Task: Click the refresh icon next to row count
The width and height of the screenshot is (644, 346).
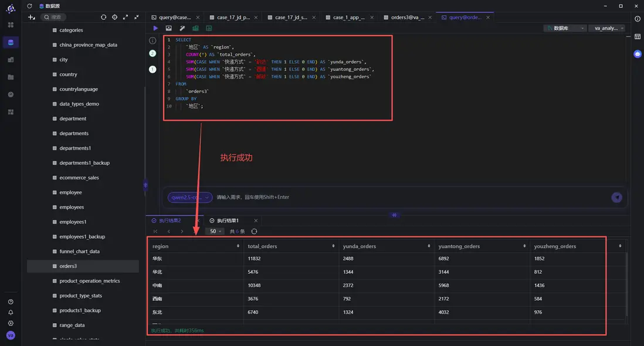Action: (x=254, y=232)
